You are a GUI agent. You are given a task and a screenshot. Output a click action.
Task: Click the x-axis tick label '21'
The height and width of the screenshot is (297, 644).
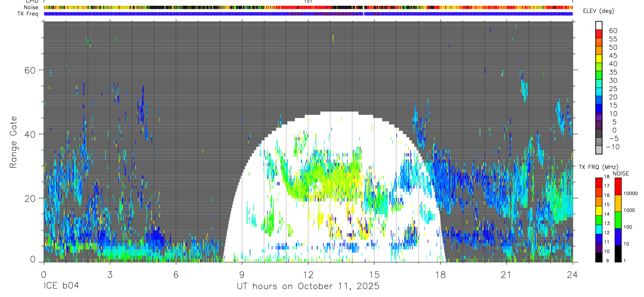(x=506, y=274)
